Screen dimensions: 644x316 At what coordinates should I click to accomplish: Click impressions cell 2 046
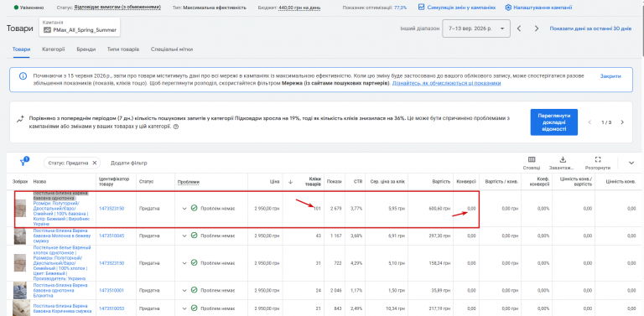(335, 291)
